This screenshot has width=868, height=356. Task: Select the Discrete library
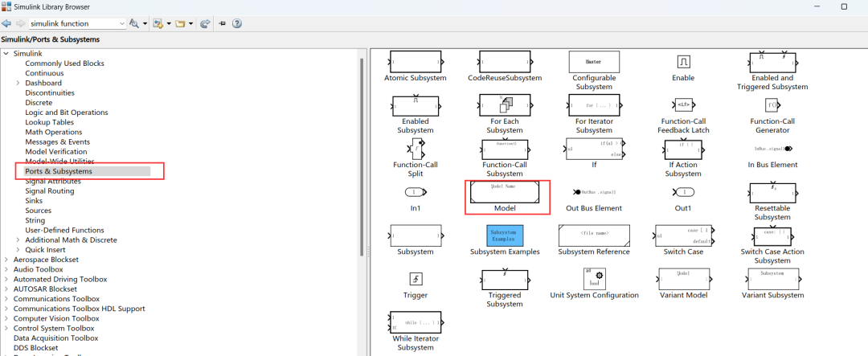click(39, 103)
